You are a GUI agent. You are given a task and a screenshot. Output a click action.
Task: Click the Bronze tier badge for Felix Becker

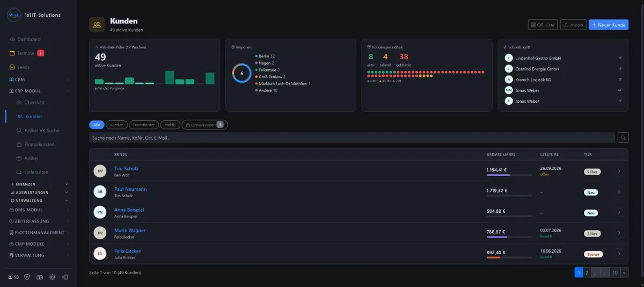coord(593,254)
